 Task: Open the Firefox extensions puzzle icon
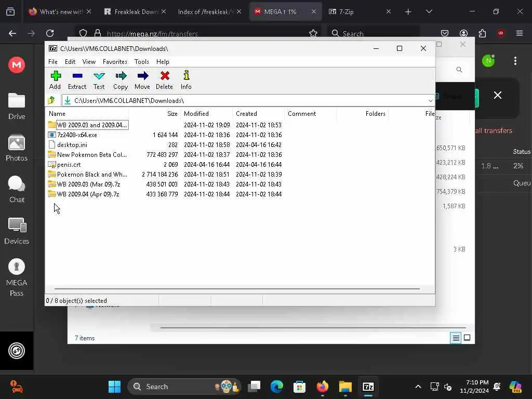(482, 33)
